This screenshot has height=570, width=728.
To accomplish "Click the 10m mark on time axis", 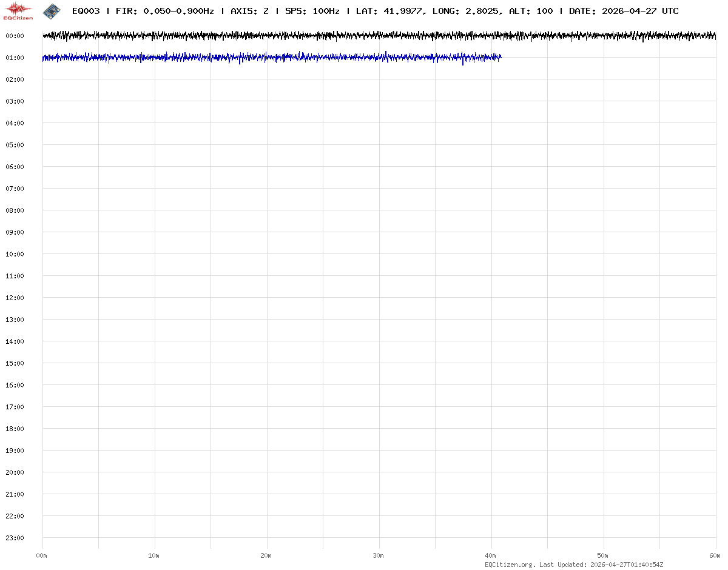I will click(154, 555).
